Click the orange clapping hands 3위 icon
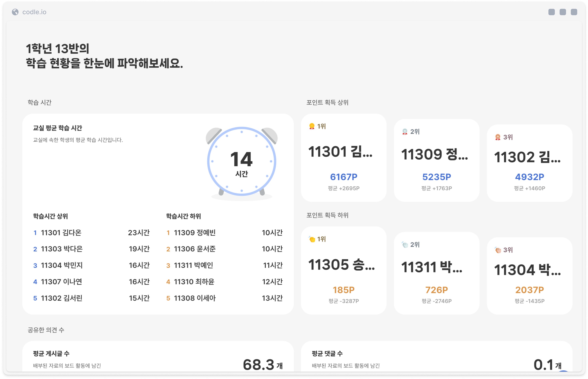Image resolution: width=588 pixels, height=379 pixels. click(498, 250)
